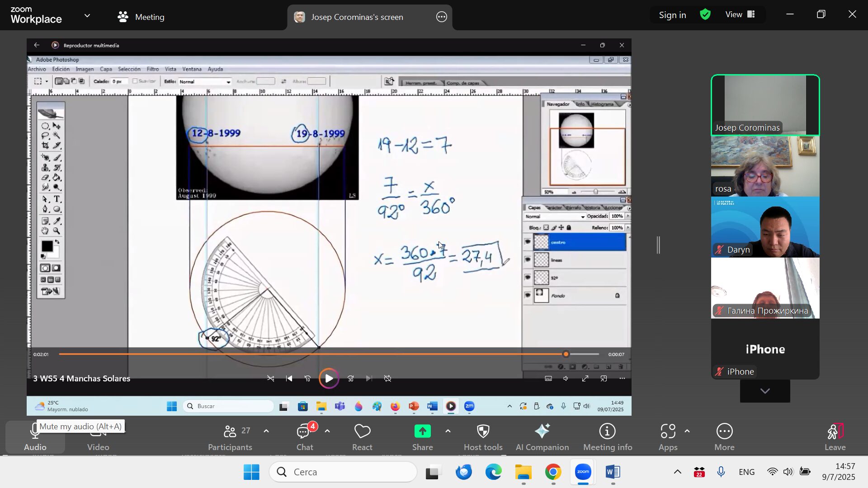Skip back 10 seconds in media player
This screenshot has height=488, width=868.
tap(307, 379)
